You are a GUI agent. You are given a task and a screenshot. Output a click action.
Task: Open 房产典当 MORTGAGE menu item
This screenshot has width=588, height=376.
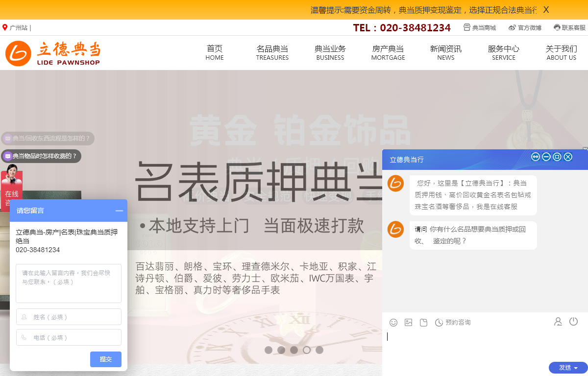(388, 53)
